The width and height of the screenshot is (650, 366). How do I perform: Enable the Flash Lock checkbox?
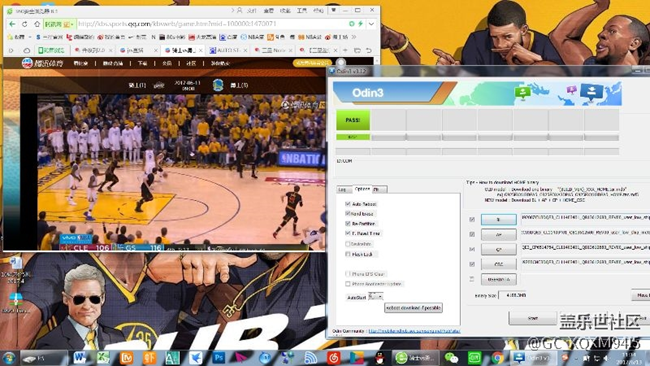[x=348, y=254]
